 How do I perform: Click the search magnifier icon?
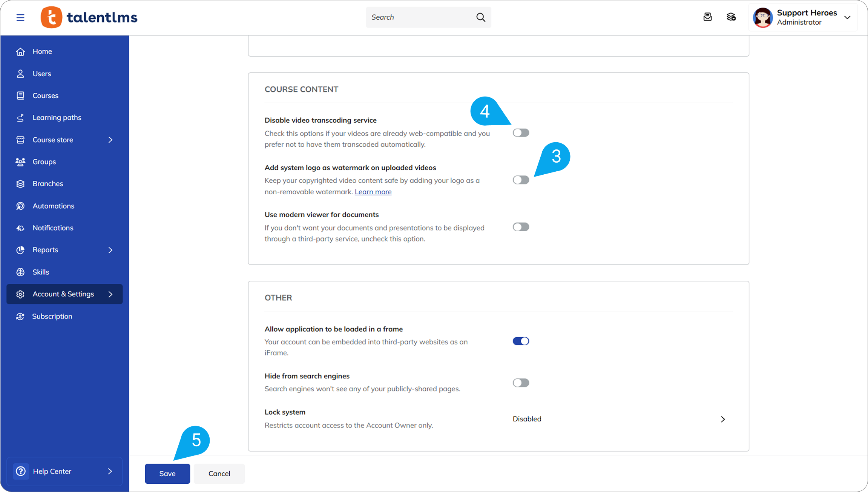(x=480, y=17)
